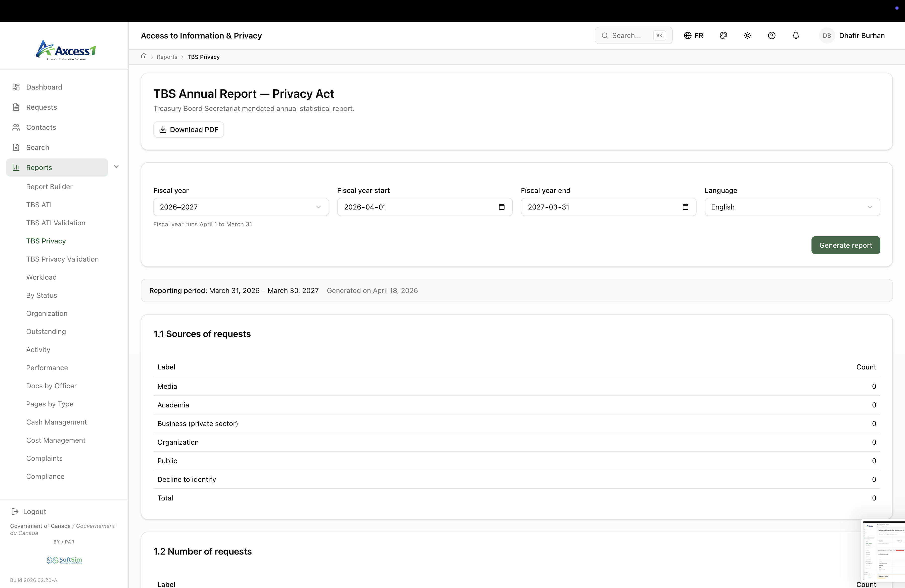Open the Fiscal year dropdown
Image resolution: width=905 pixels, height=588 pixels.
pyautogui.click(x=241, y=207)
